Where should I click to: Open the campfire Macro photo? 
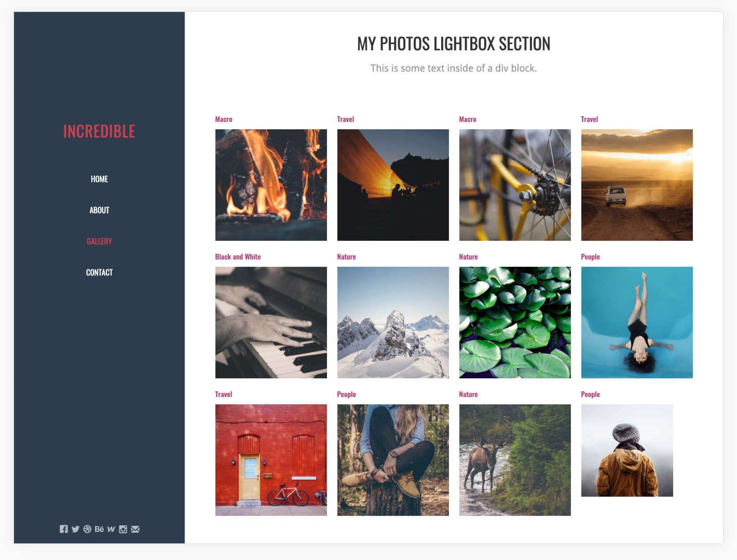click(271, 185)
